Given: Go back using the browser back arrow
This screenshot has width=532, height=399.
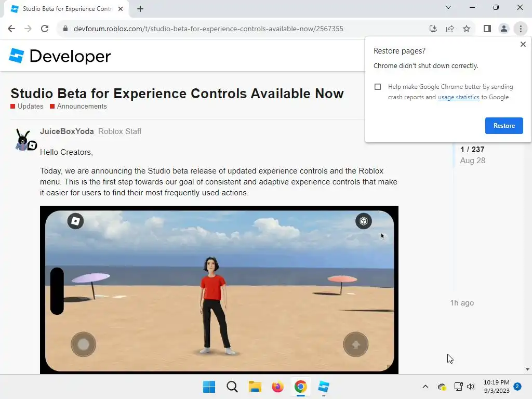Looking at the screenshot, I should (x=11, y=29).
